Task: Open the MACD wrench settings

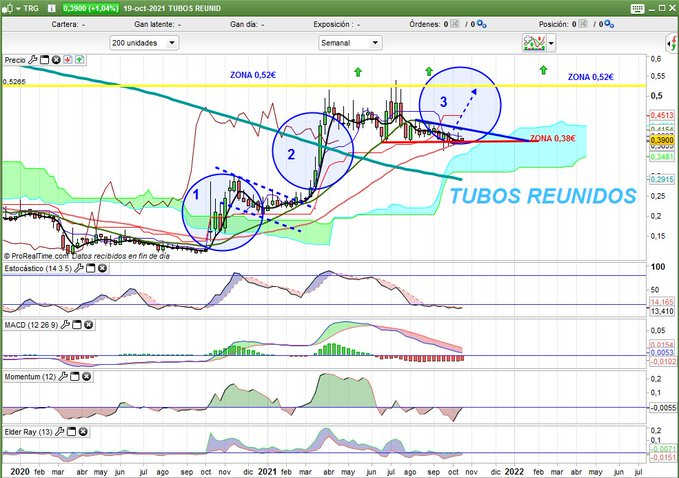Action: click(65, 325)
